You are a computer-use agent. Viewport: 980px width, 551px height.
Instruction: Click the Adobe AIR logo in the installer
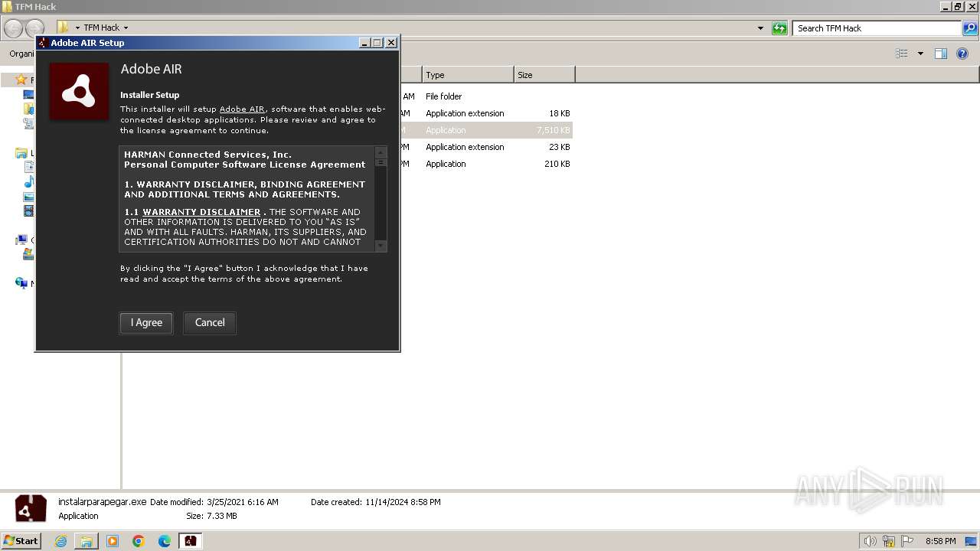click(x=79, y=92)
